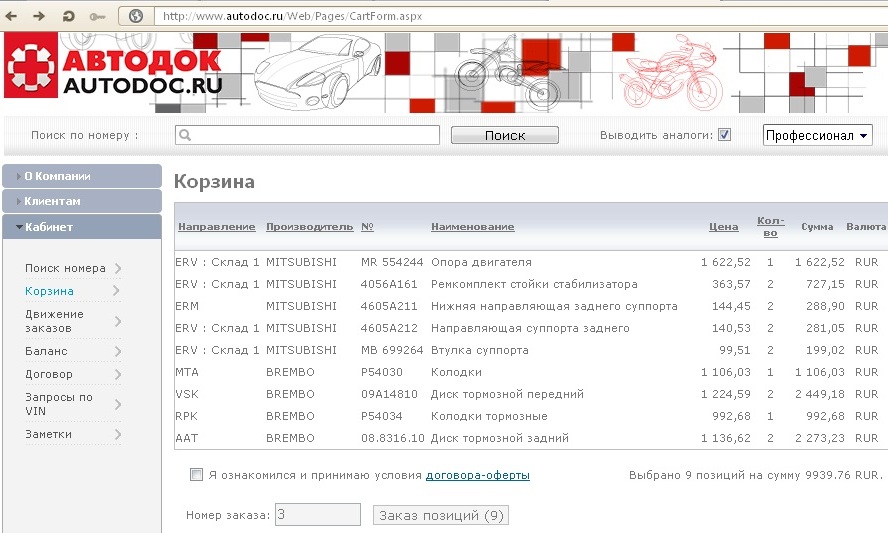888x533 pixels.
Task: Click the chevron beside Баланс
Action: [117, 351]
